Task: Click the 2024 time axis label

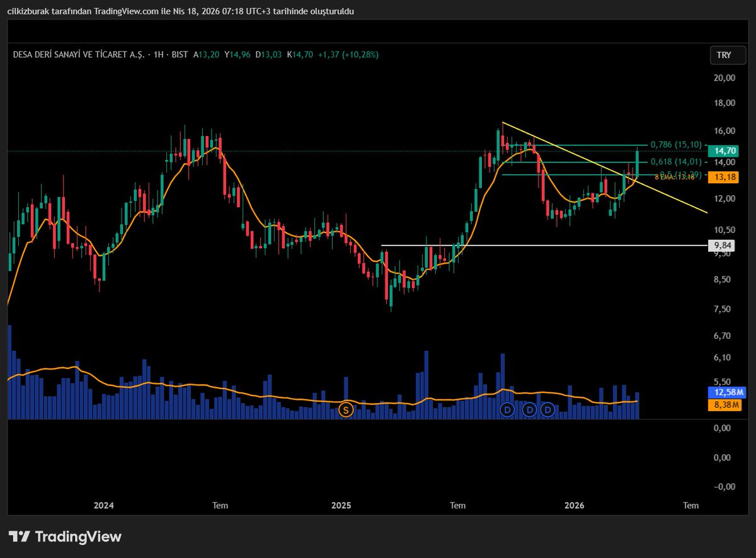Action: [x=103, y=505]
